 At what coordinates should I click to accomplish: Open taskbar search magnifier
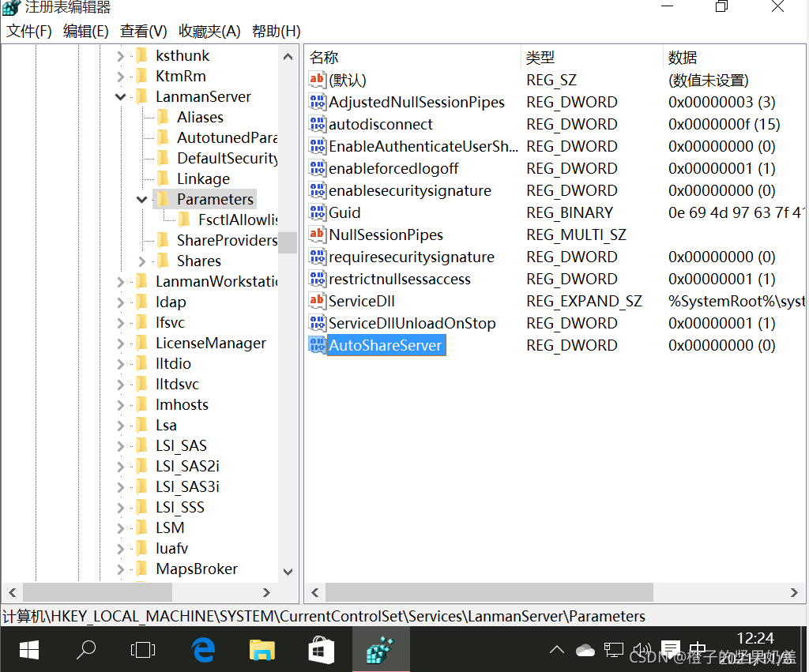pyautogui.click(x=86, y=650)
